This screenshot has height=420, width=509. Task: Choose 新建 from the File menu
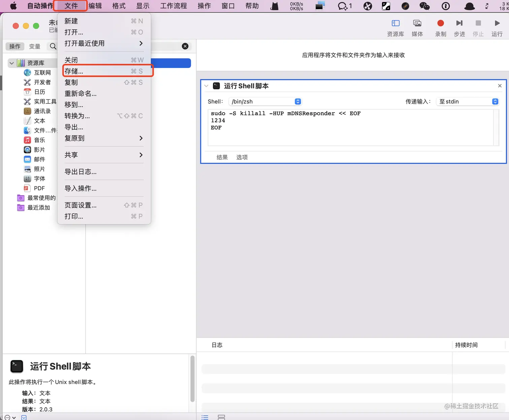click(104, 21)
